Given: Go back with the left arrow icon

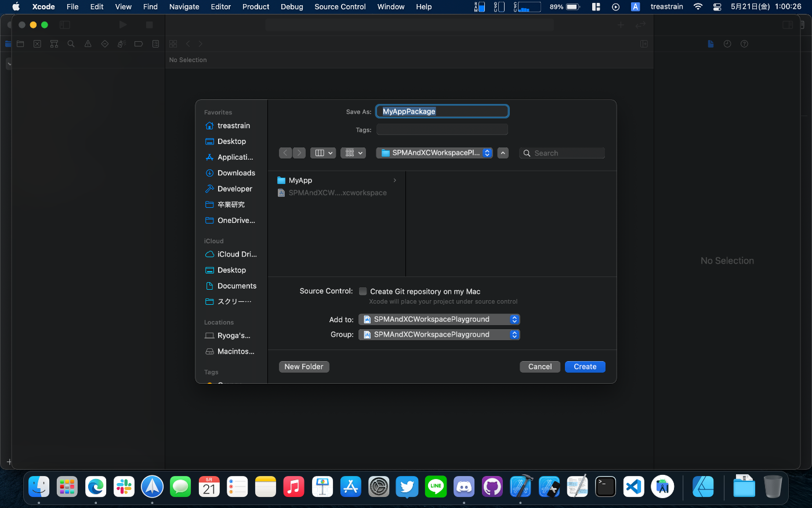Looking at the screenshot, I should [285, 153].
